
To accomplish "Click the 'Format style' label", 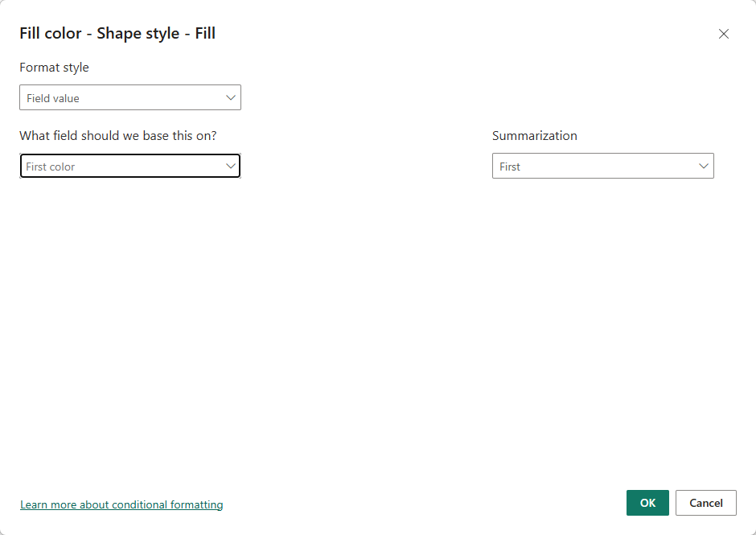I will point(54,68).
